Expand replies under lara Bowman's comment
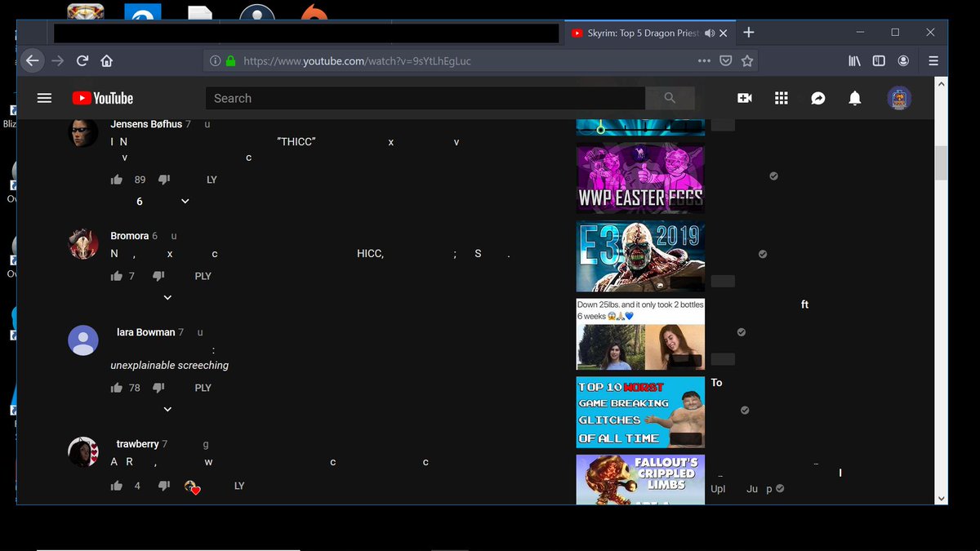 (x=167, y=409)
